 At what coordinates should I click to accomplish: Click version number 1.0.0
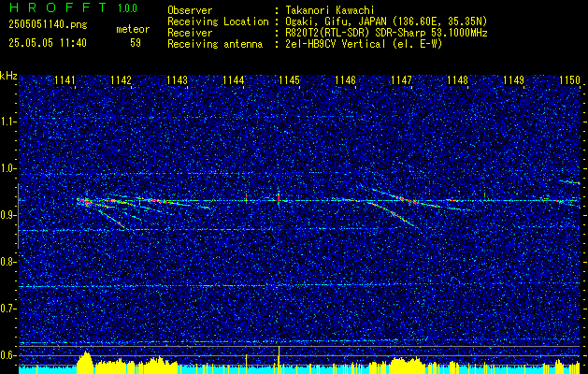[x=127, y=8]
